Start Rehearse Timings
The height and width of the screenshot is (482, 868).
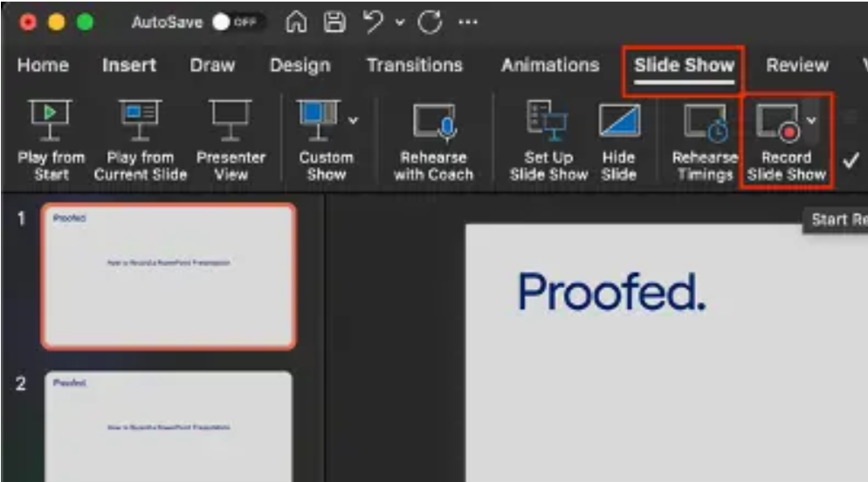pyautogui.click(x=705, y=141)
